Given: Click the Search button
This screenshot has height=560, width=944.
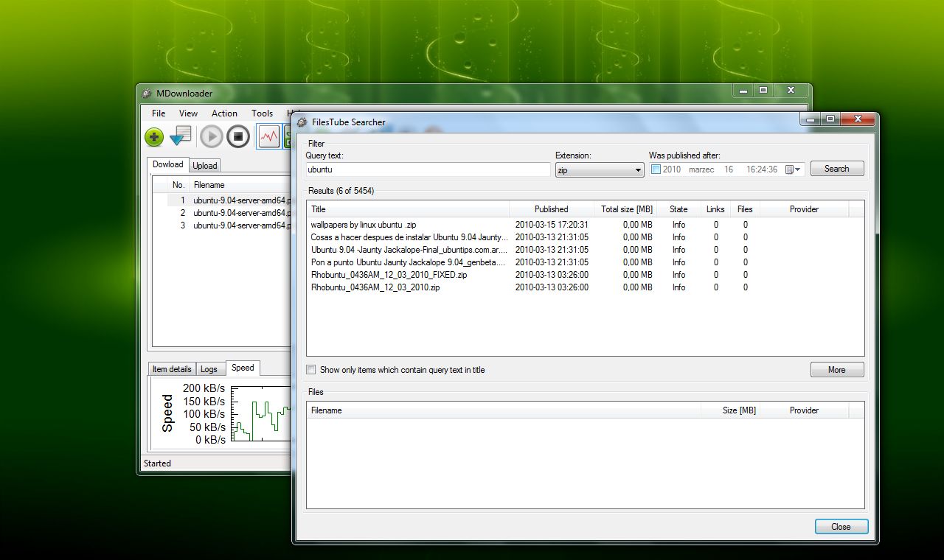Looking at the screenshot, I should 837,169.
